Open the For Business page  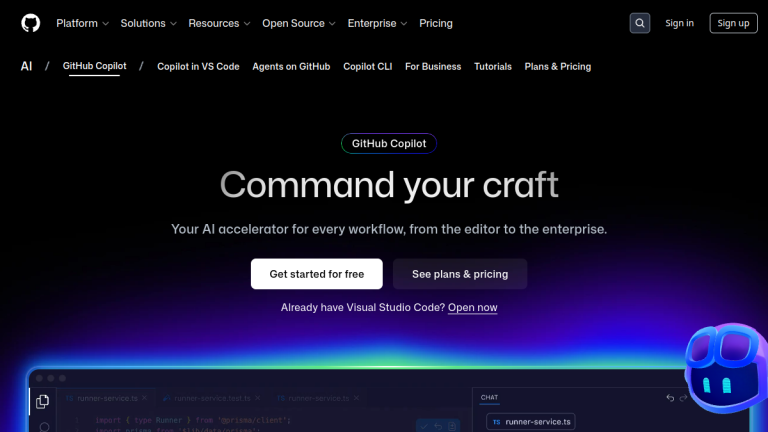(433, 67)
